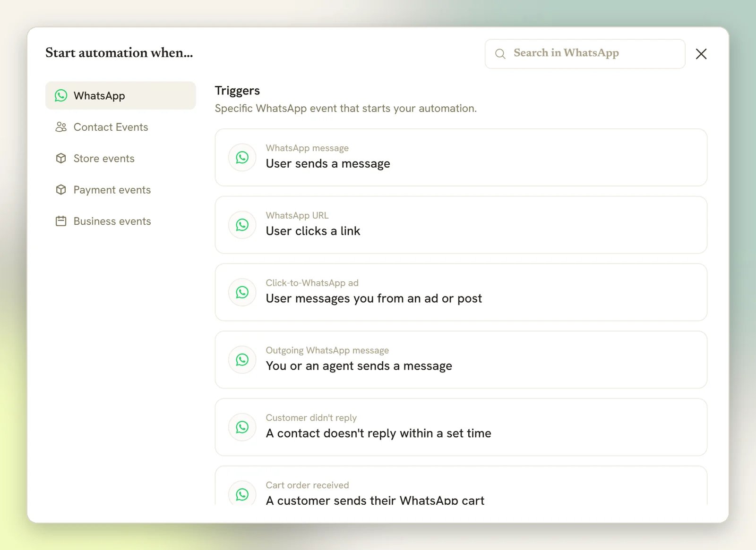This screenshot has height=550, width=756.
Task: Click WhatsApp icon on WhatsApp message card
Action: click(242, 157)
